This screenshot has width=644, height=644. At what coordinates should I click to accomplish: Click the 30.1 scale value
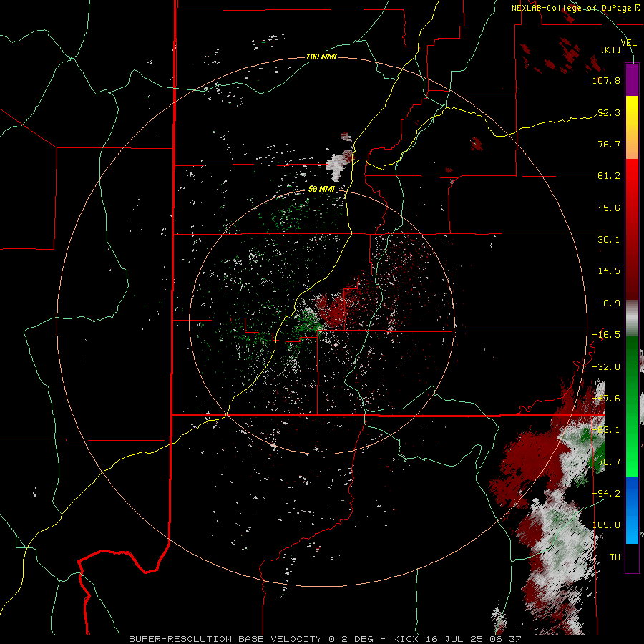[x=609, y=240]
